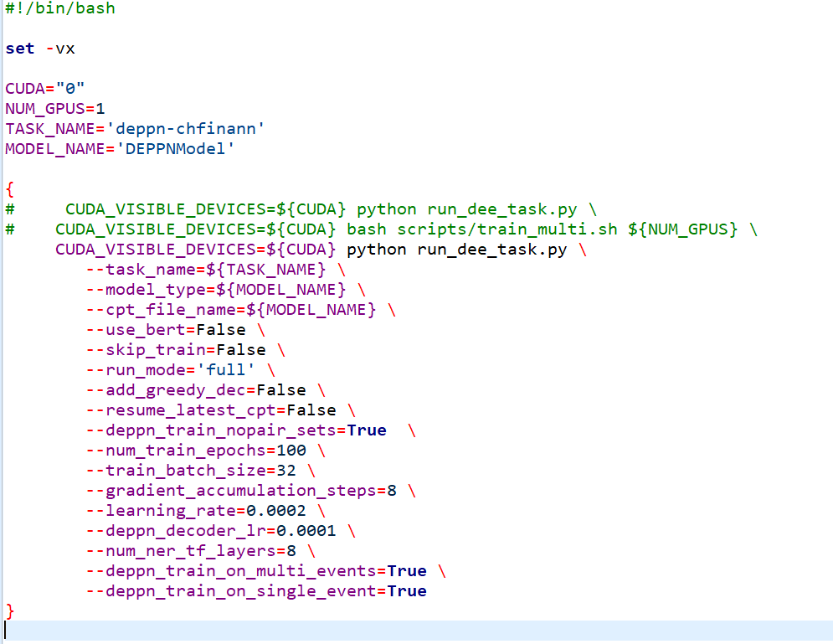833x644 pixels.
Task: Place cursor on the set -vx line
Action: [38, 48]
